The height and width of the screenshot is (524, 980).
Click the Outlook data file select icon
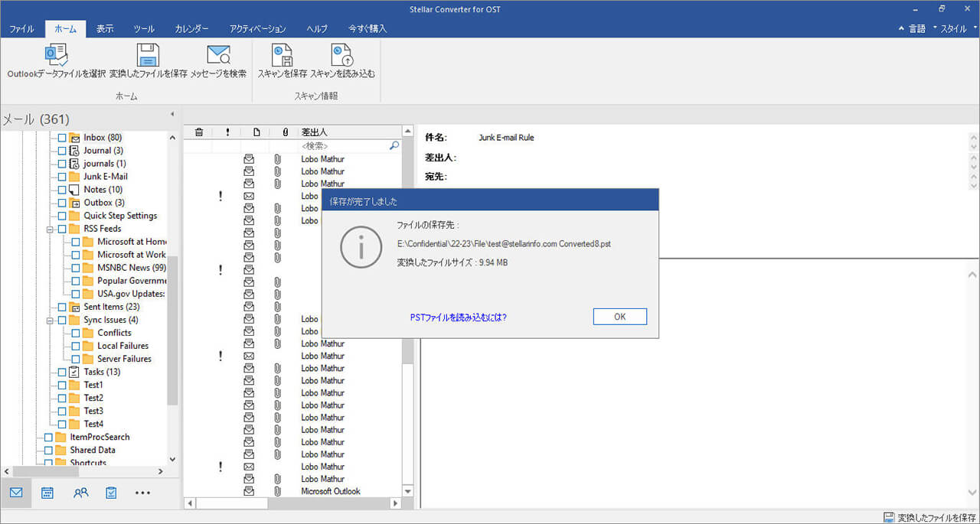56,54
